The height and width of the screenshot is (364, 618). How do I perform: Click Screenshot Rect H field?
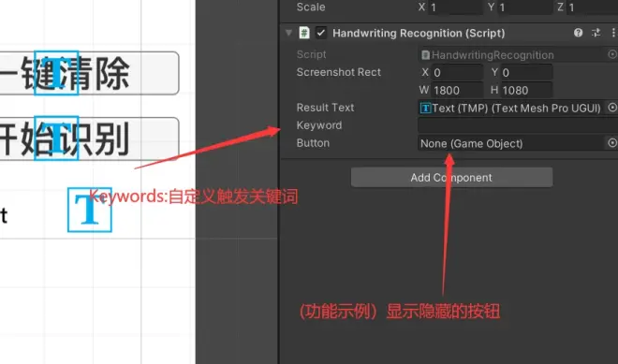tap(526, 90)
